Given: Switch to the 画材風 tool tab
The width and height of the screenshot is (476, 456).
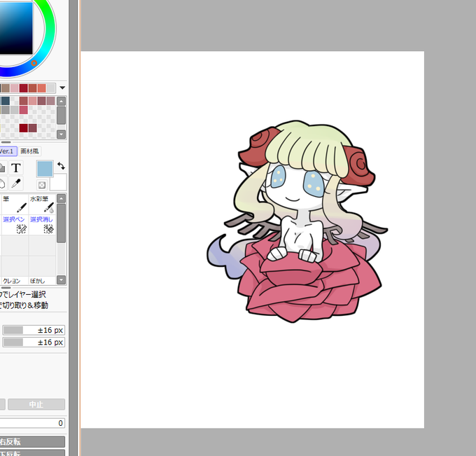Looking at the screenshot, I should coord(29,151).
